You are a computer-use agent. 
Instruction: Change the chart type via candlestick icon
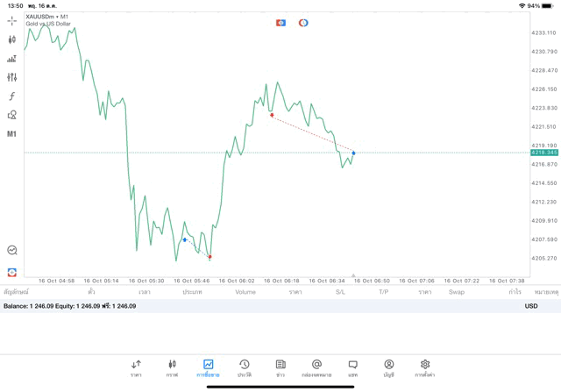click(11, 39)
